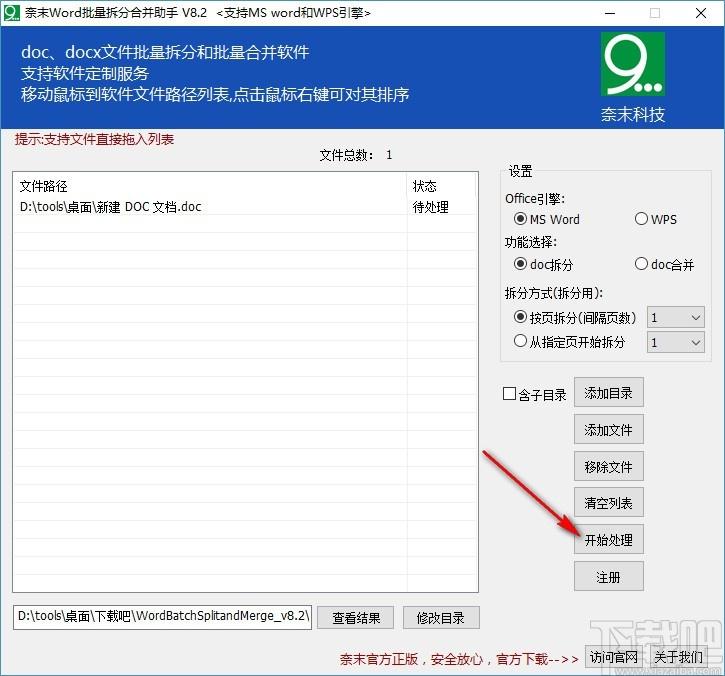The height and width of the screenshot is (676, 725).
Task: Open the 关于我们 about button
Action: tap(678, 657)
